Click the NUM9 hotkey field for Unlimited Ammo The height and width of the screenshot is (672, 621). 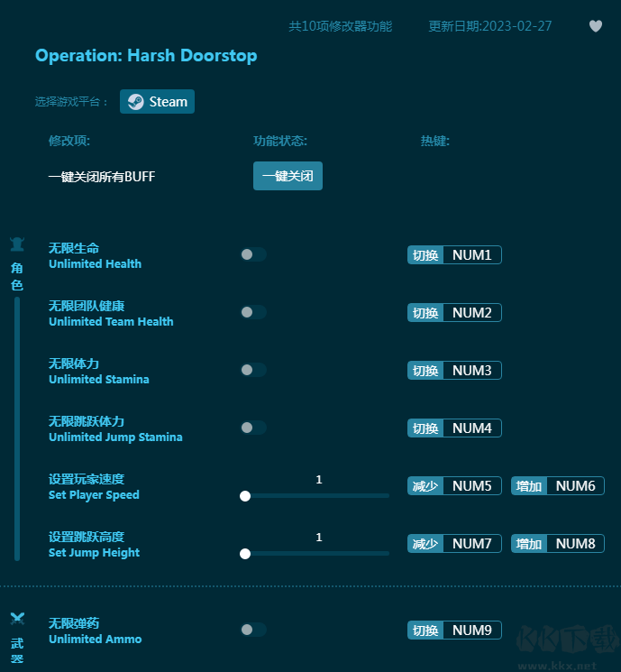tap(471, 631)
